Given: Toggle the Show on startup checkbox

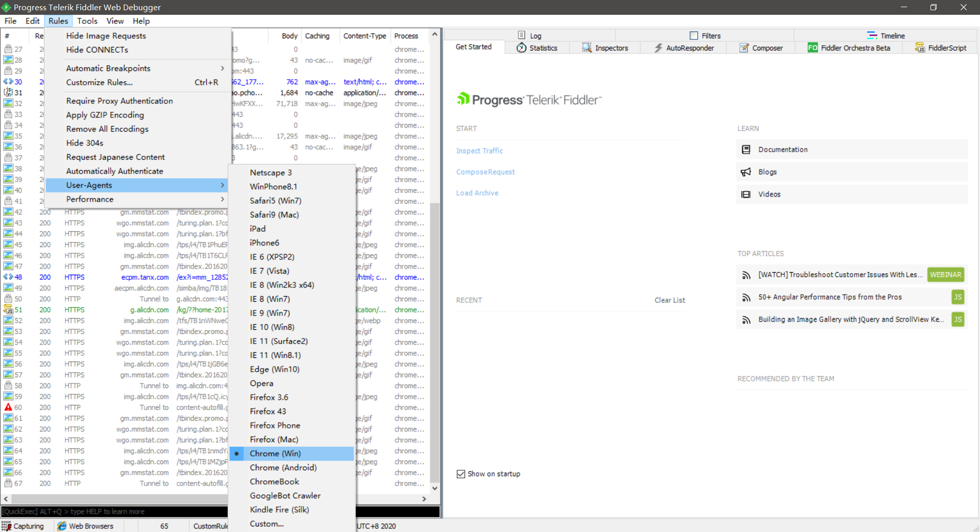Looking at the screenshot, I should point(461,474).
